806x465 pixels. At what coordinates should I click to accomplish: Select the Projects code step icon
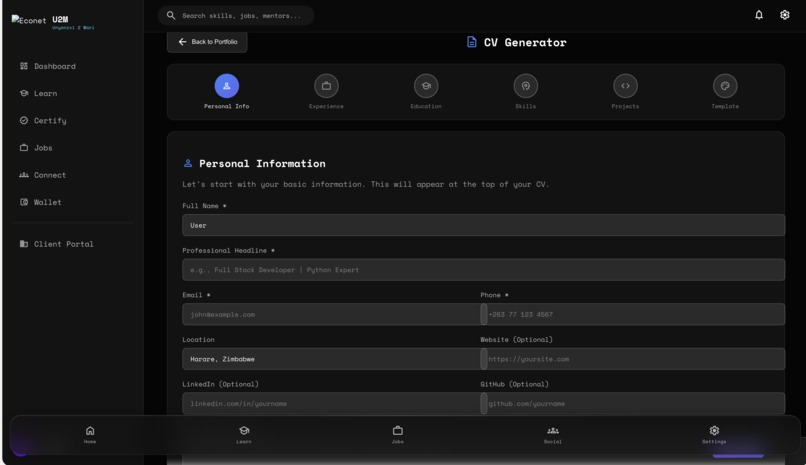tap(626, 86)
